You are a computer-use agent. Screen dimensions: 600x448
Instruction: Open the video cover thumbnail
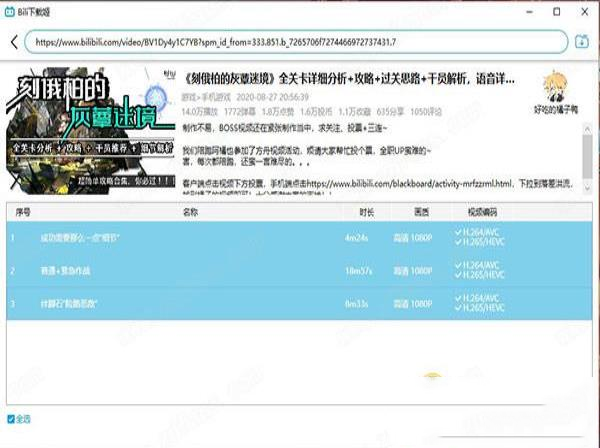(x=88, y=126)
